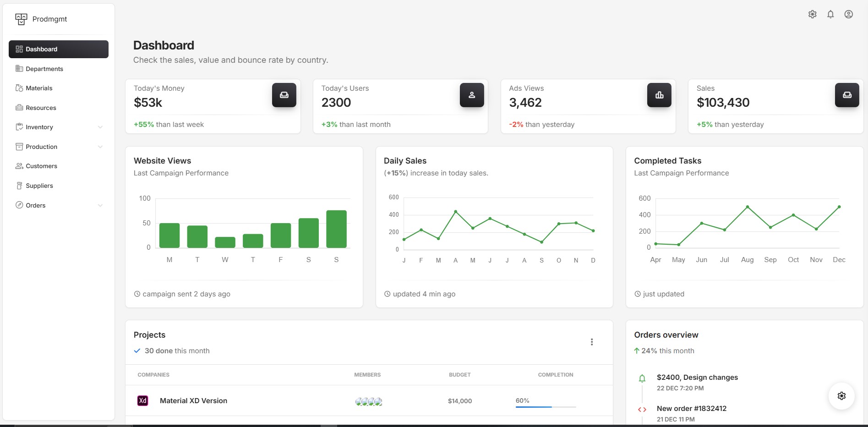Image resolution: width=868 pixels, height=427 pixels.
Task: Click the Today's Money card icon
Action: 284,95
